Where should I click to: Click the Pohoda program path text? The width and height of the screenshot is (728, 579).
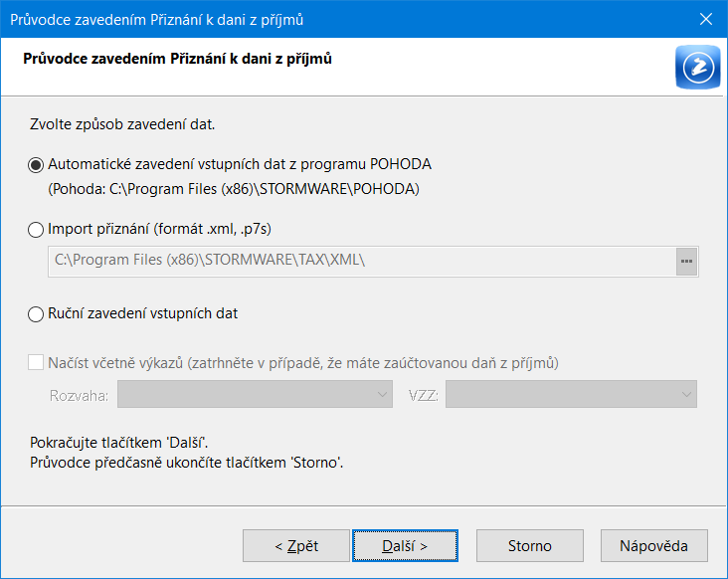(x=234, y=189)
